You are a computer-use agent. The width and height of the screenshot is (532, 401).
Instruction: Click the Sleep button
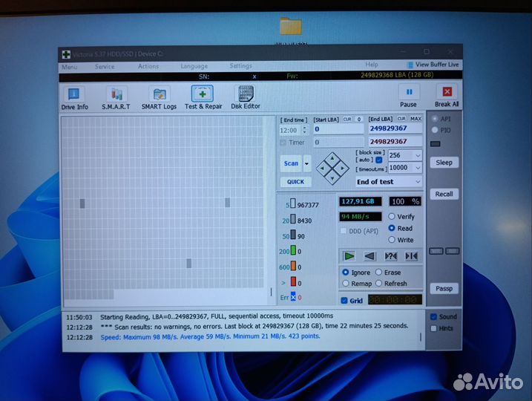(x=444, y=163)
